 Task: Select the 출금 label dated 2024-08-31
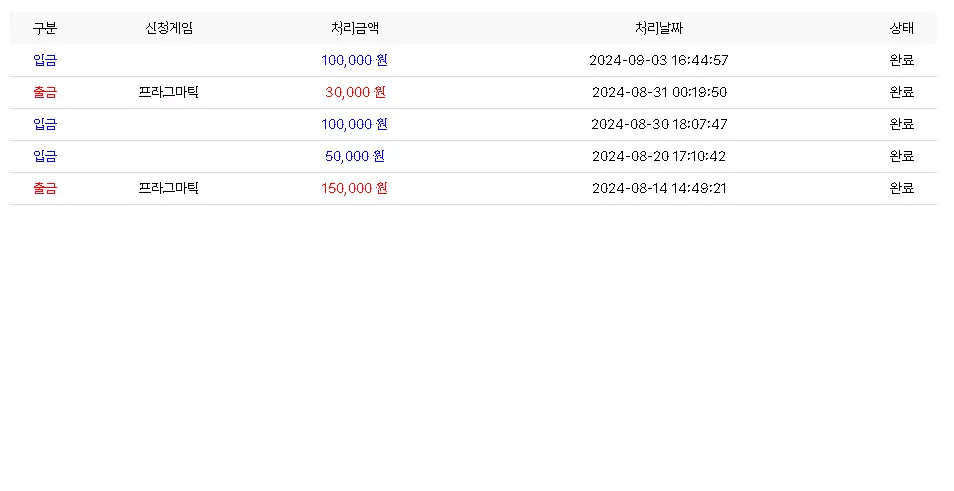(x=44, y=92)
